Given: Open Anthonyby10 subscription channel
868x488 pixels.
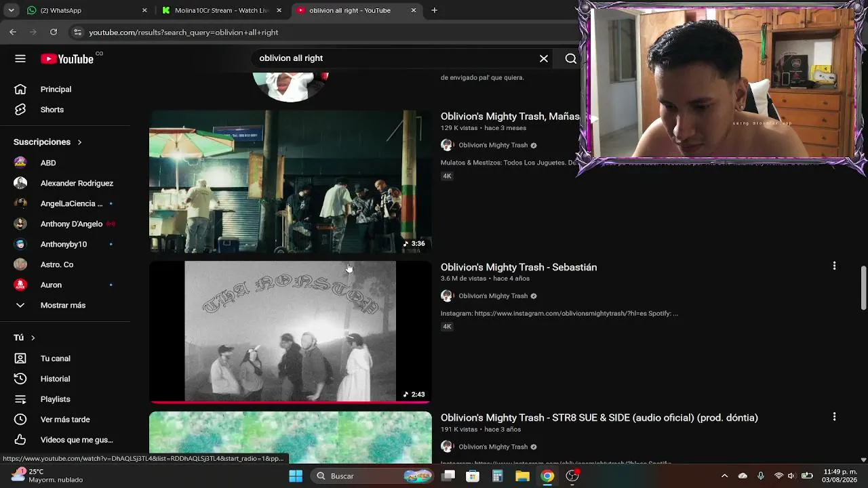Looking at the screenshot, I should (65, 245).
